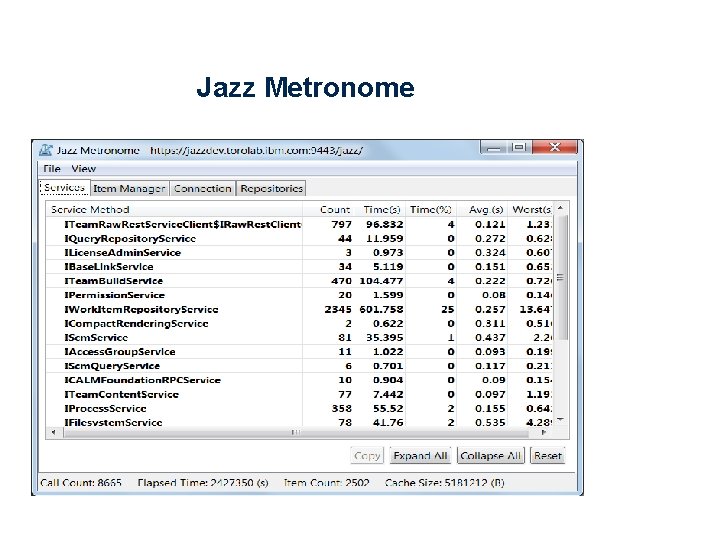Switch to the Repositories tab
The image size is (720, 540).
click(x=271, y=188)
